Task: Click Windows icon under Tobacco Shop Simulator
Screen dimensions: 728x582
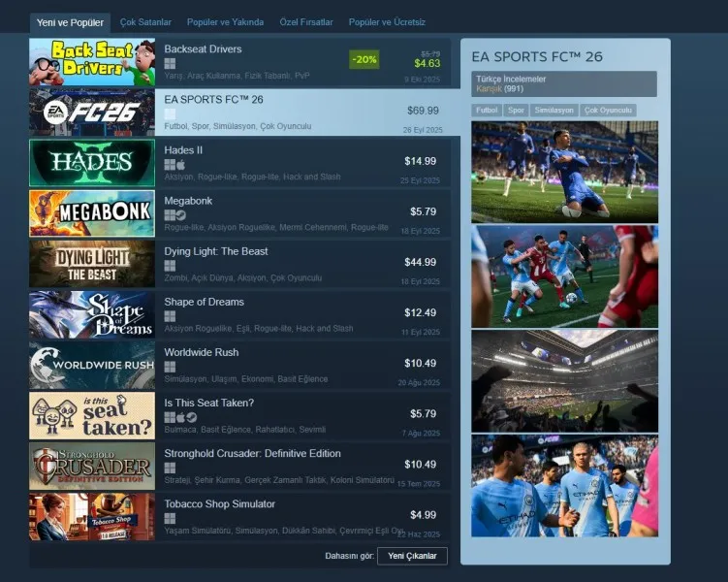Action: point(170,518)
